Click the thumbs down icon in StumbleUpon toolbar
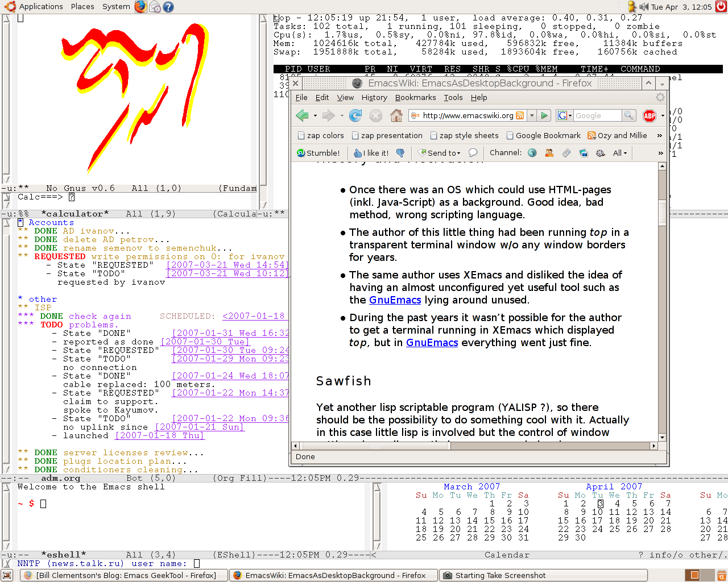The width and height of the screenshot is (728, 582). click(400, 153)
